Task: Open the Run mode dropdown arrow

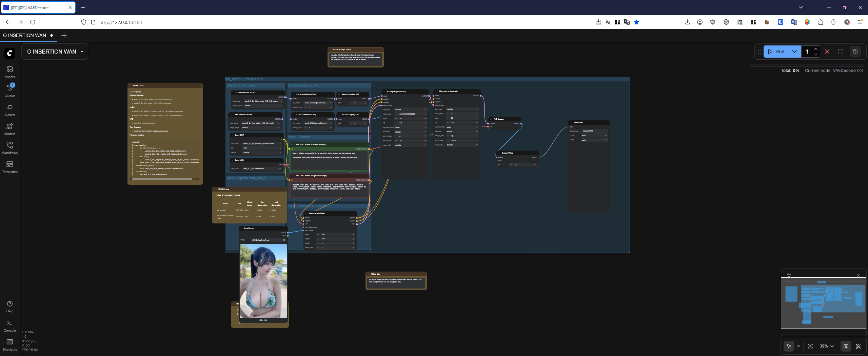Action: (x=794, y=52)
